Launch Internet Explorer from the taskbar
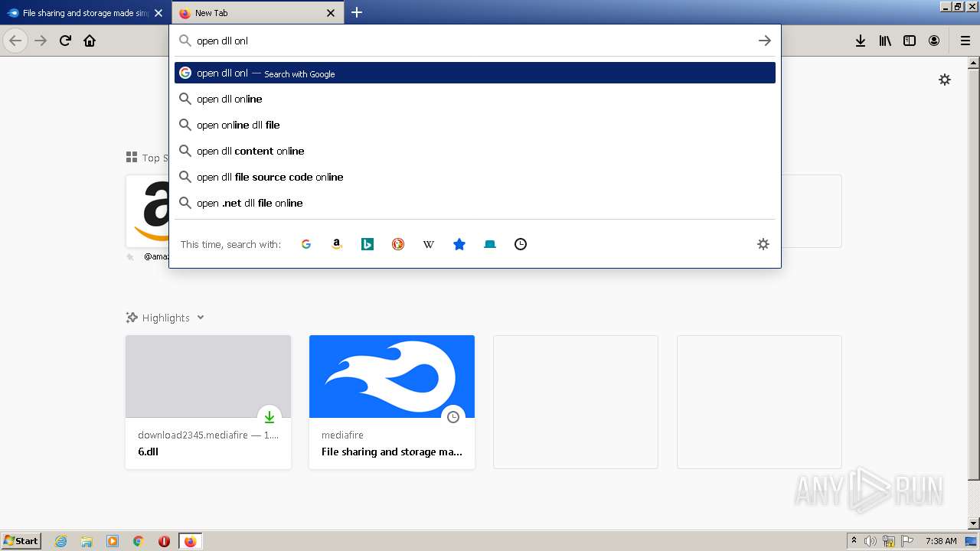Screen dimensions: 980x551 [x=61, y=541]
